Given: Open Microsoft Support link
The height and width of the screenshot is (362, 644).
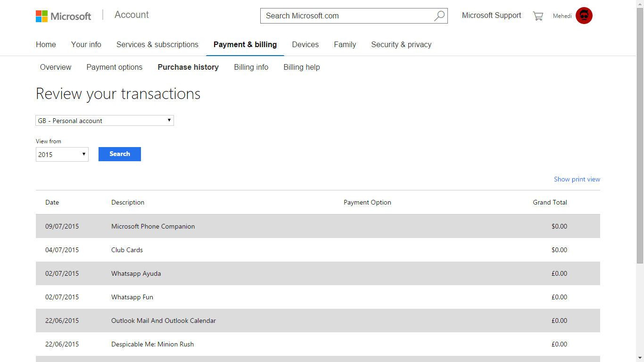Looking at the screenshot, I should click(491, 16).
